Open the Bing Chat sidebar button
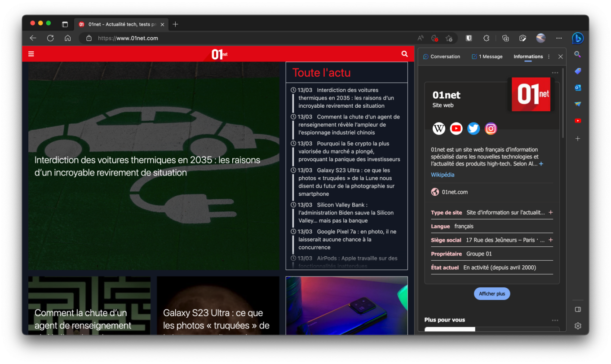Viewport: 611px width, 364px height. point(577,38)
